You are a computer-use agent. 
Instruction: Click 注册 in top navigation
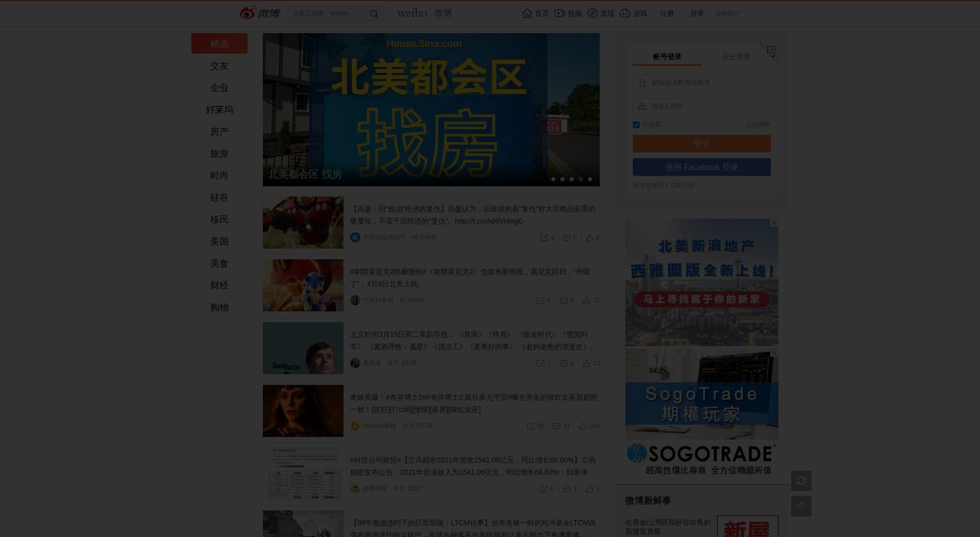pos(667,13)
